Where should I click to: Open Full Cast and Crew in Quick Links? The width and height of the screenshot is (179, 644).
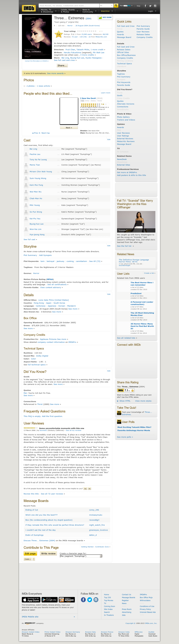click(x=126, y=26)
